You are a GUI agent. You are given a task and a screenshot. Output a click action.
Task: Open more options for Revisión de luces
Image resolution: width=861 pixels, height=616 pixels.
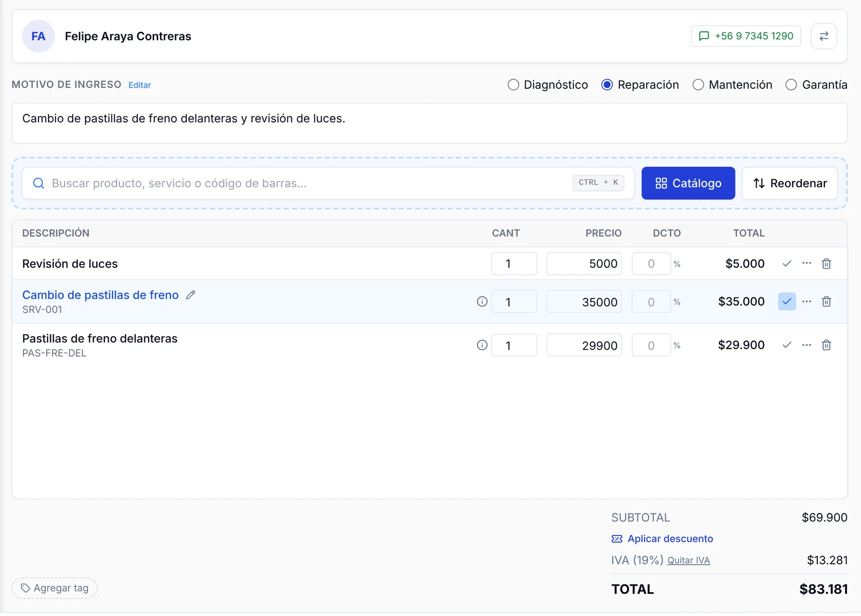807,263
